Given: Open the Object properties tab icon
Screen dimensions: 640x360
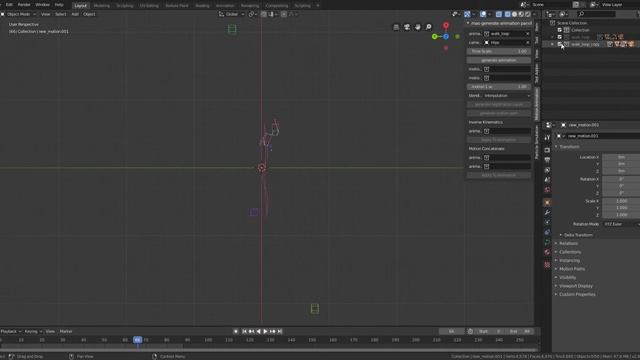Looking at the screenshot, I should pos(547,202).
